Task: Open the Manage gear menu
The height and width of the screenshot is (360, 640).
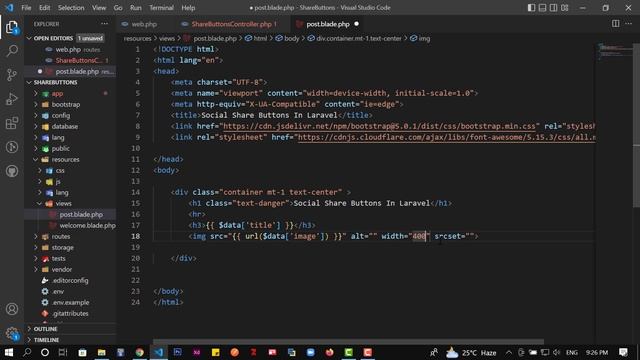Action: (x=12, y=333)
